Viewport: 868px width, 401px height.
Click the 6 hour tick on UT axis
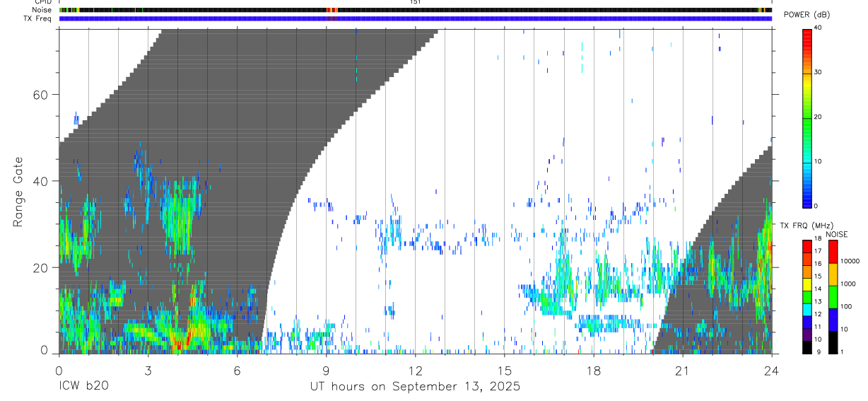click(237, 370)
